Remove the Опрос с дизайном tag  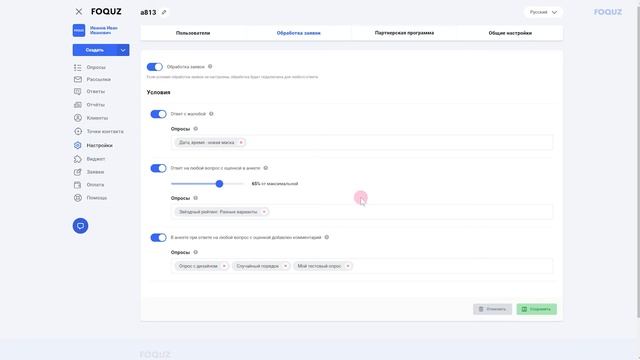pos(224,266)
